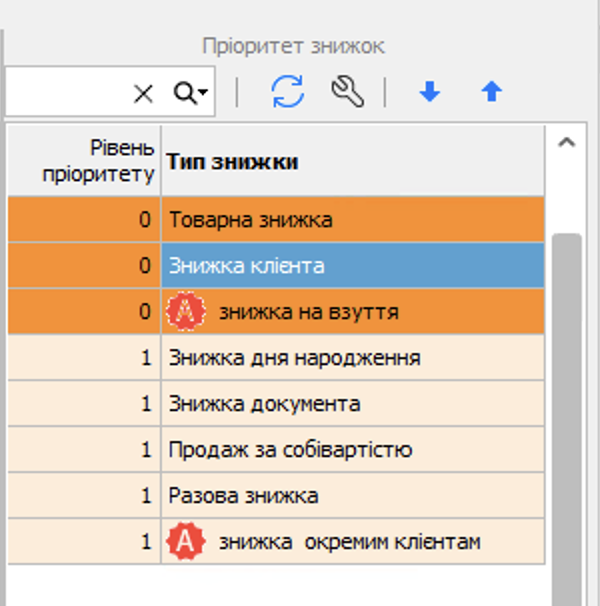The image size is (600, 606).
Task: Clear the search field with X icon
Action: (x=143, y=94)
